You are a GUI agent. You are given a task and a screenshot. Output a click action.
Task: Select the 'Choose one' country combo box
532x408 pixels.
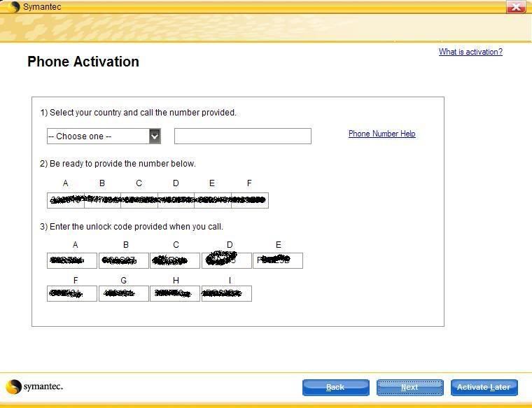97,136
